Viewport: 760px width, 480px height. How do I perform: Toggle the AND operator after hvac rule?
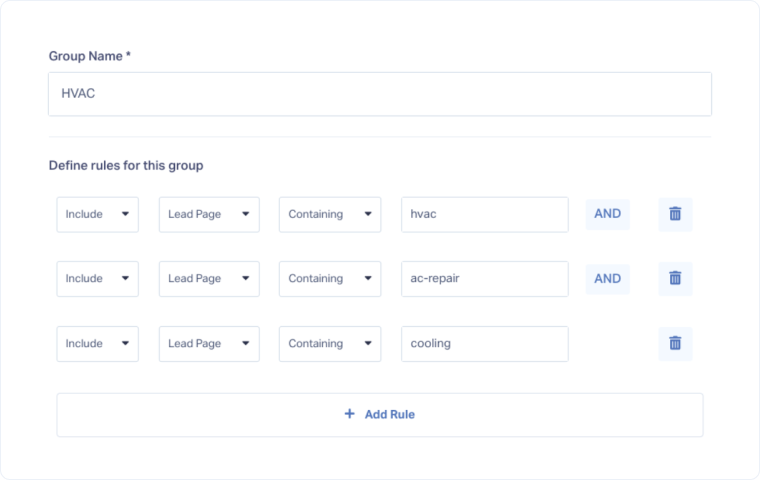tap(607, 214)
